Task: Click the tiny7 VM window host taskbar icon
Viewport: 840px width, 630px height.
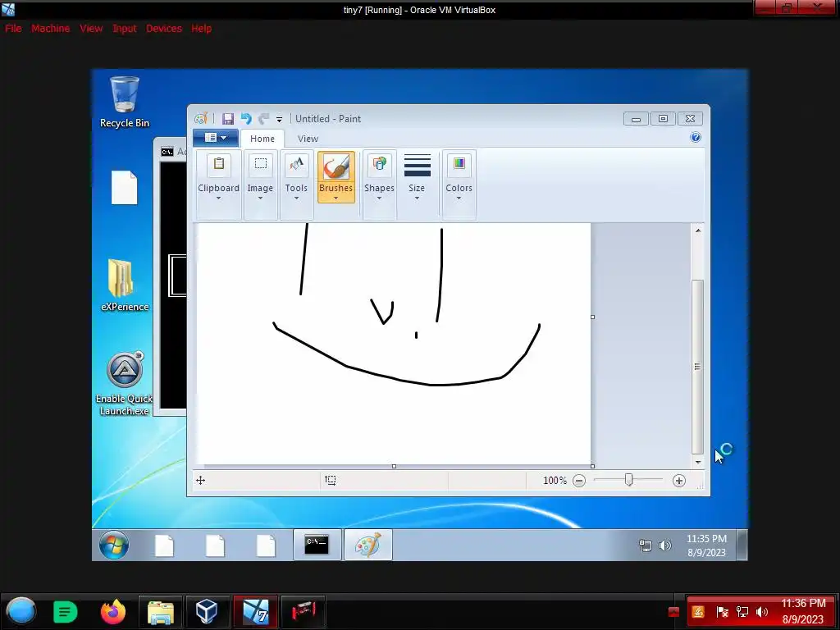Action: (256, 612)
